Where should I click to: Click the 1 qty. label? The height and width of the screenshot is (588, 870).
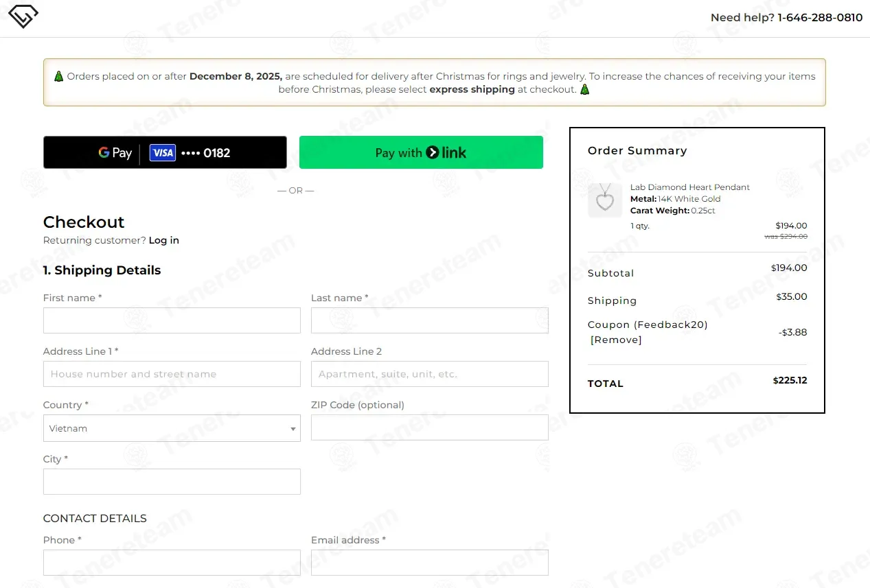640,226
